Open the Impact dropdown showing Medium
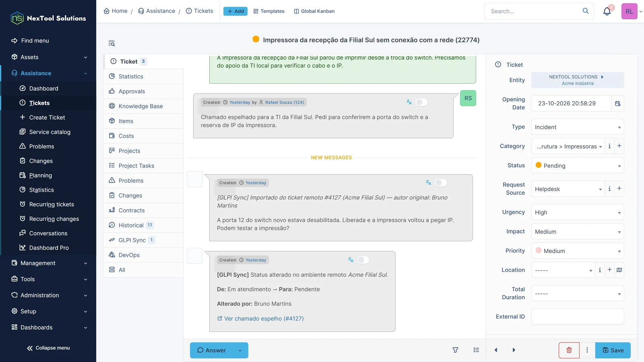The image size is (644, 362). click(578, 232)
